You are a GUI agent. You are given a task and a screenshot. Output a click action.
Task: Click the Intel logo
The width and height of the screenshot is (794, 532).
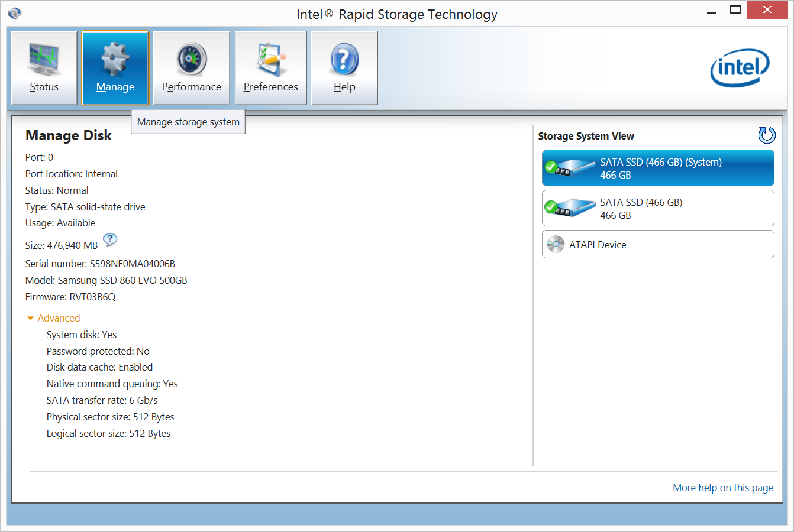tap(740, 68)
